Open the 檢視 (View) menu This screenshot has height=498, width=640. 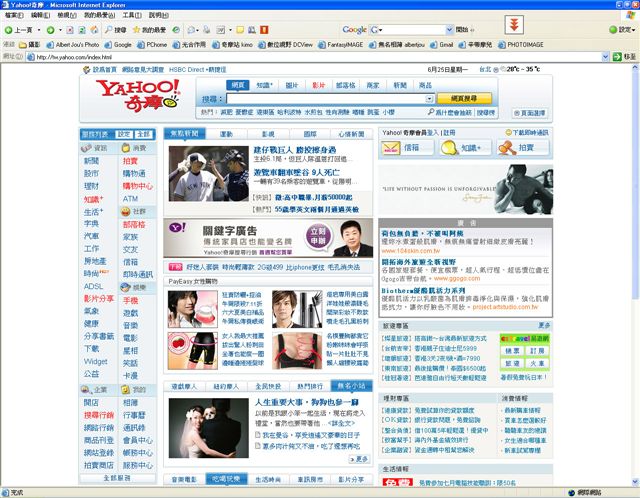click(67, 15)
